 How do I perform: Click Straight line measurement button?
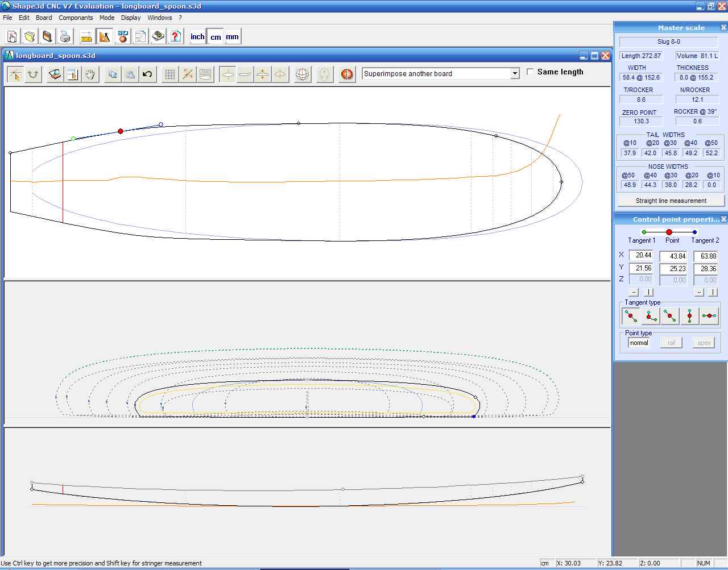(x=671, y=201)
